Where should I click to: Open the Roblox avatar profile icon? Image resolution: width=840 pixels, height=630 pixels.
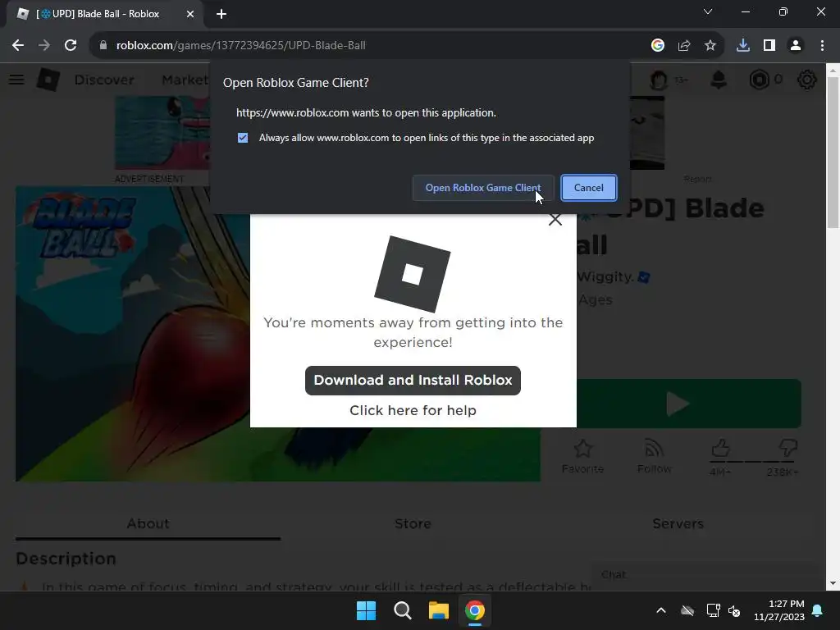click(659, 80)
